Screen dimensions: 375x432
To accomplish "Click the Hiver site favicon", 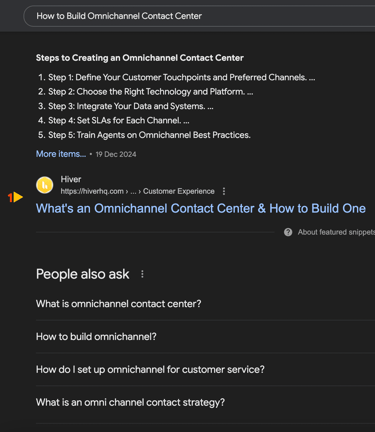I will (44, 185).
